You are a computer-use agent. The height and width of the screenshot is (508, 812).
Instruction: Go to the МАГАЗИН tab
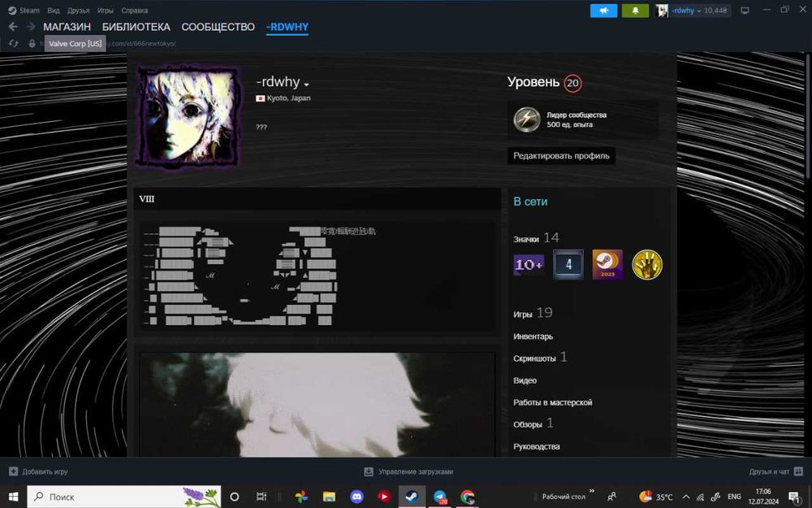(x=67, y=27)
